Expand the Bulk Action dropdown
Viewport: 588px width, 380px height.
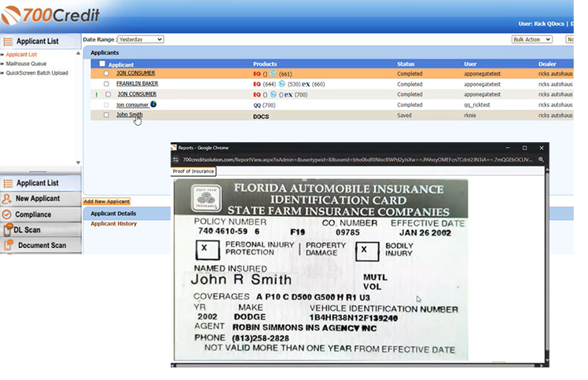click(531, 39)
